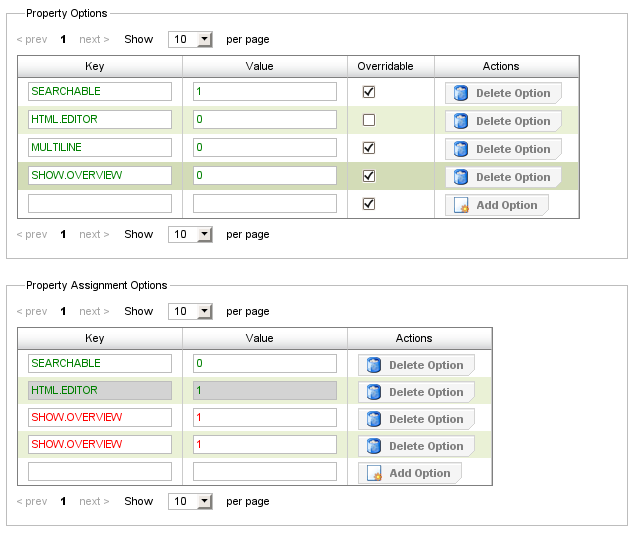Click empty Value field in Property Assignment Options

coord(265,471)
